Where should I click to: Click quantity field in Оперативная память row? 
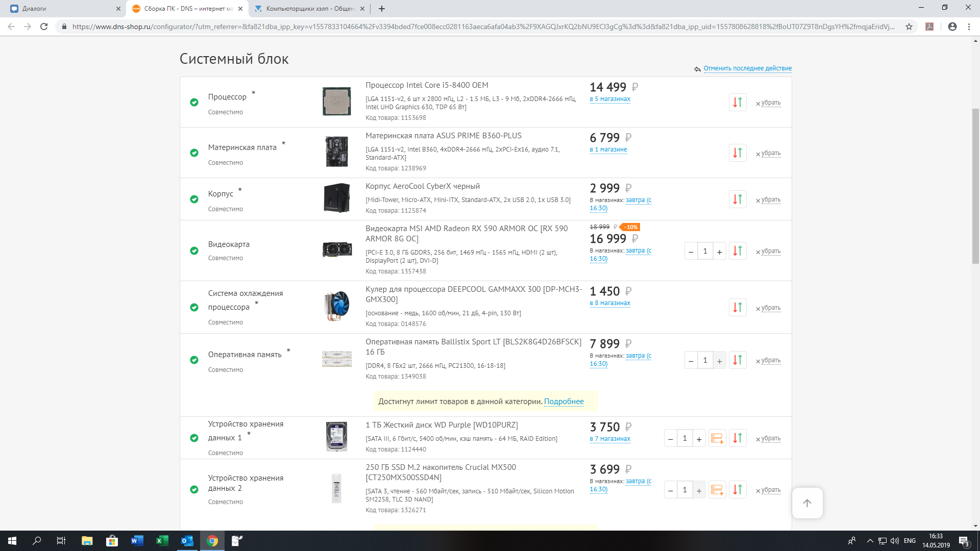(705, 360)
